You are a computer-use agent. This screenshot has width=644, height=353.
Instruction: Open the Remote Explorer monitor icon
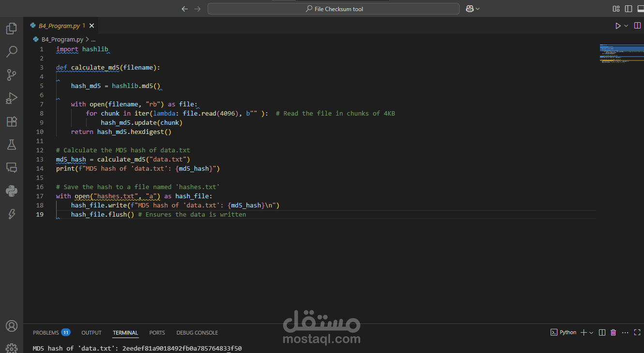click(x=12, y=168)
